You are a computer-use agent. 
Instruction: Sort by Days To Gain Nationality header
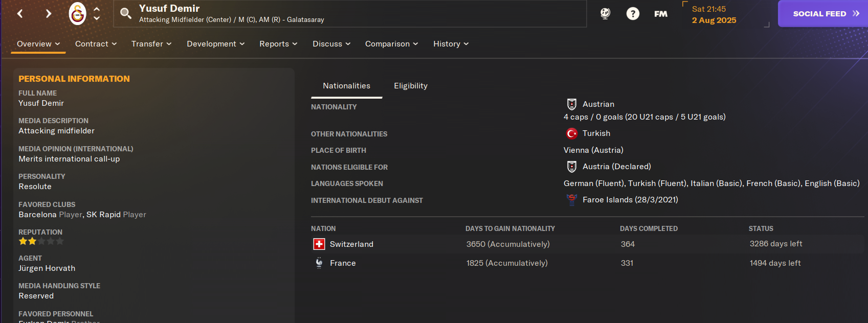510,228
